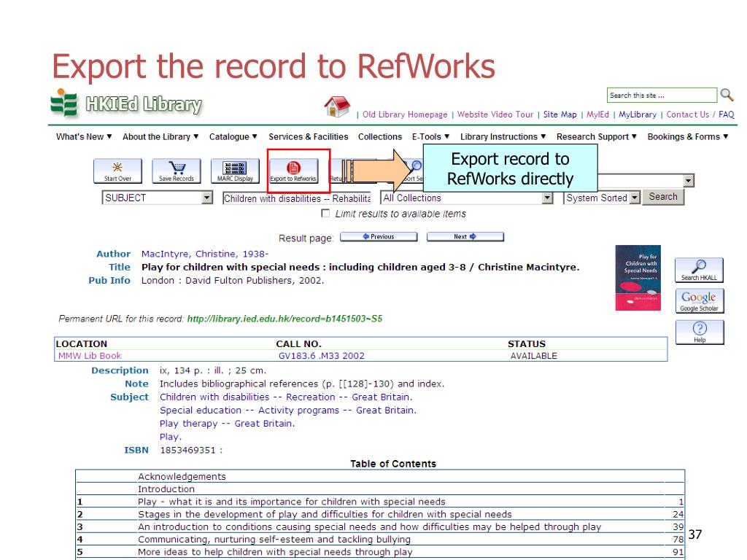
Task: Open the MARC Display view
Action: (x=235, y=171)
